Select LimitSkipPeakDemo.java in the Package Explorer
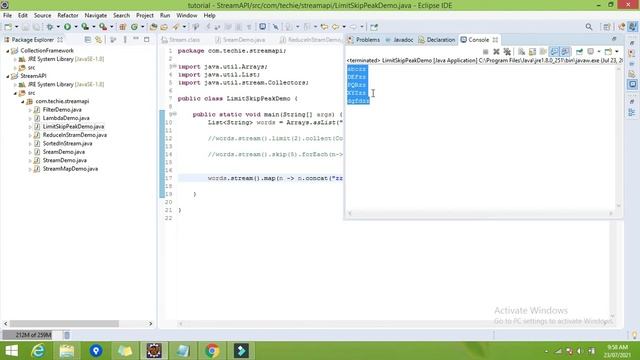The width and height of the screenshot is (640, 360). [73, 127]
